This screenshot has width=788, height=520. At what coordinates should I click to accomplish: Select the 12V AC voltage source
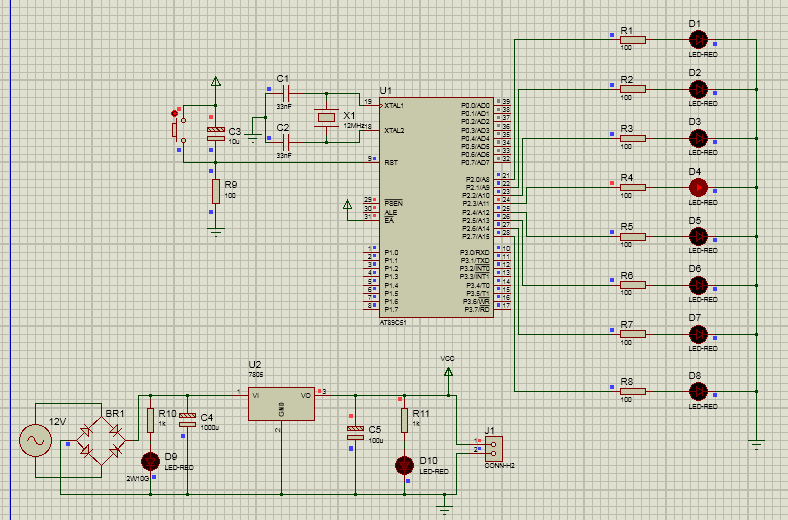[36, 438]
